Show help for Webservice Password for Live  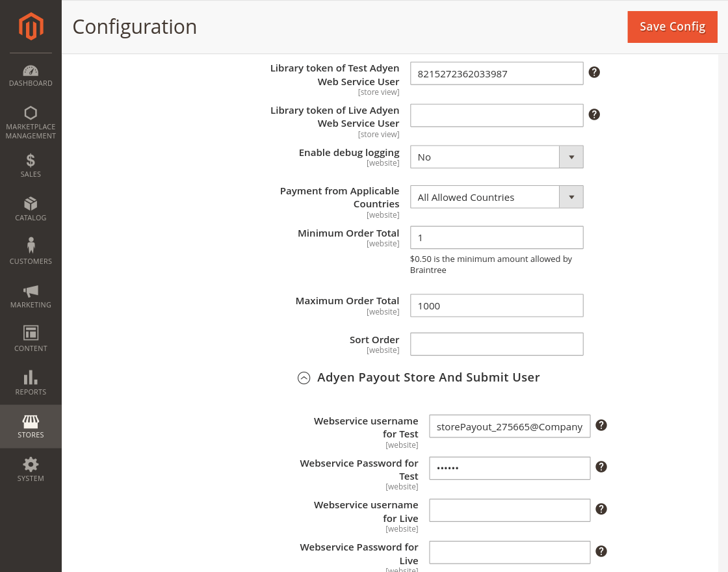coord(601,552)
